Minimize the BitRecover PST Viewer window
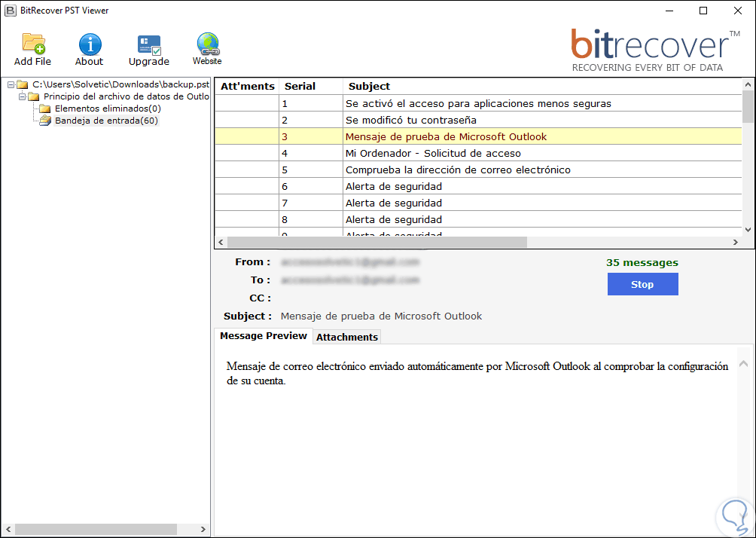This screenshot has width=756, height=538. (669, 11)
